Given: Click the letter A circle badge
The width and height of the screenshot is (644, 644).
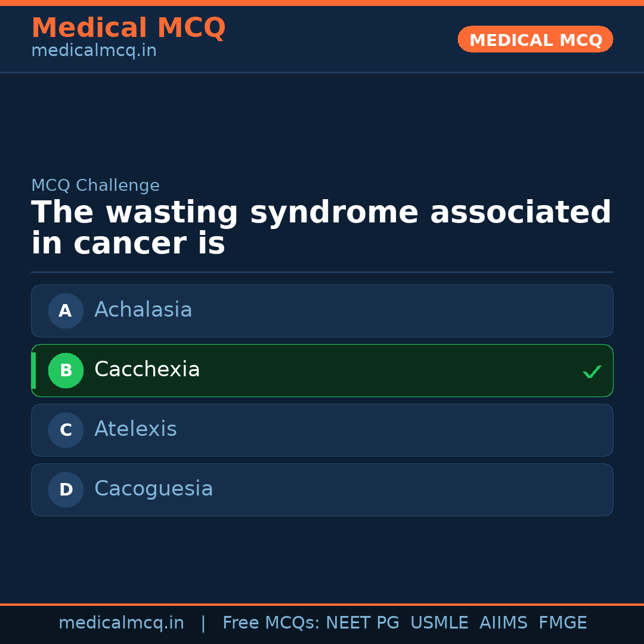Looking at the screenshot, I should (66, 311).
